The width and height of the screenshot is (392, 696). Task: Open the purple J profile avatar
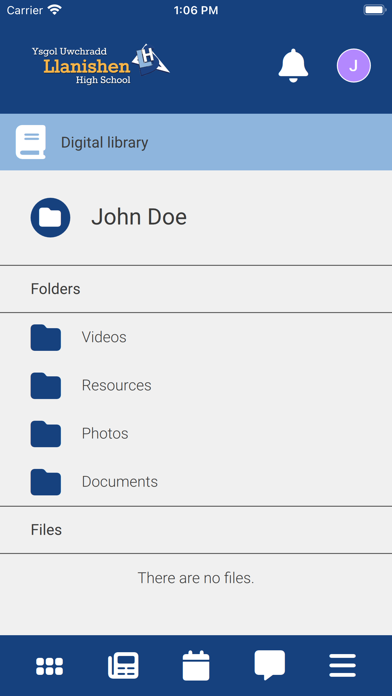coord(353,66)
